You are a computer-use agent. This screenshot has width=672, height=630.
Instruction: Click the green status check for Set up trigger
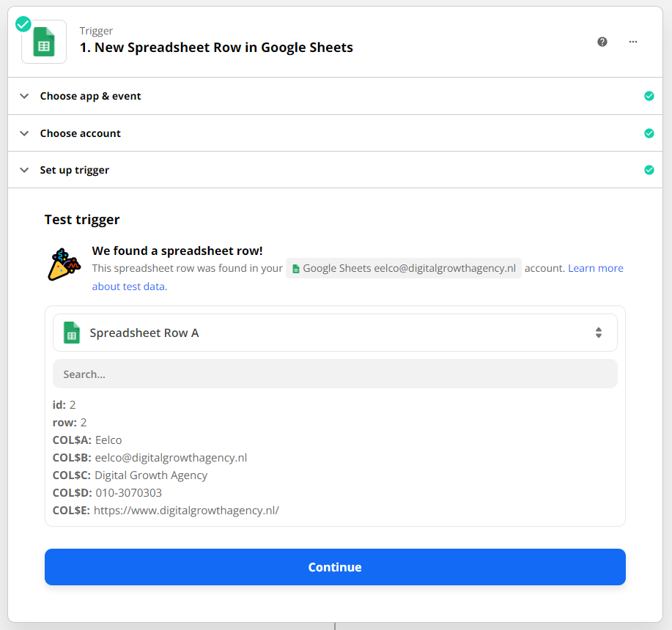click(649, 170)
